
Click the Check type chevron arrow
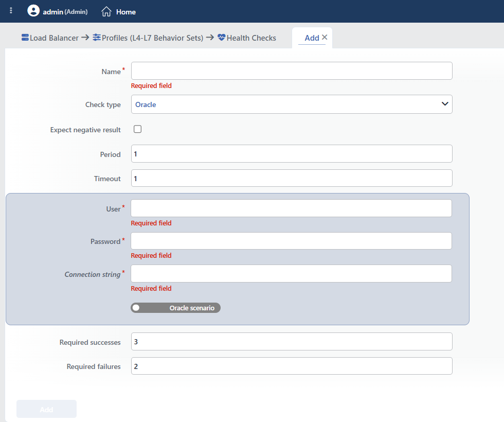click(x=445, y=104)
